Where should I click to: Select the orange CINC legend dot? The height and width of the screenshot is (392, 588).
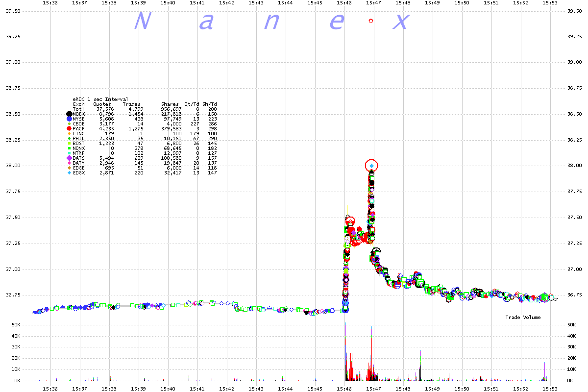pos(69,133)
